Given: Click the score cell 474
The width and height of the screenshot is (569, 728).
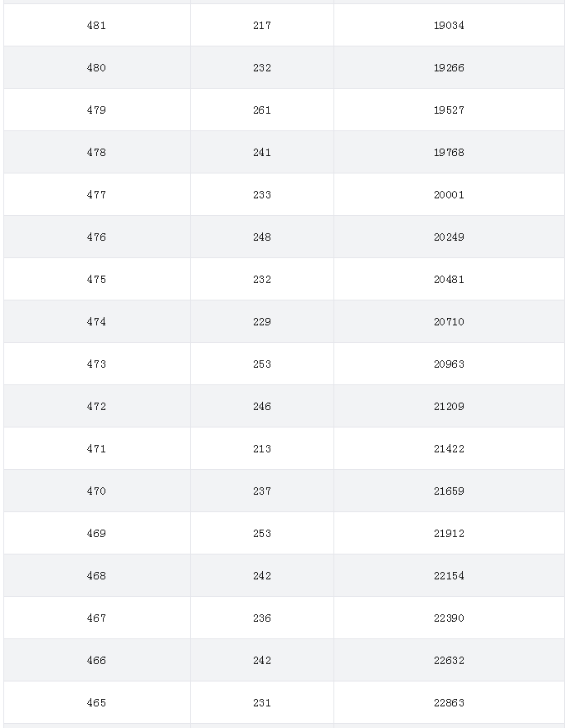Looking at the screenshot, I should click(96, 322).
